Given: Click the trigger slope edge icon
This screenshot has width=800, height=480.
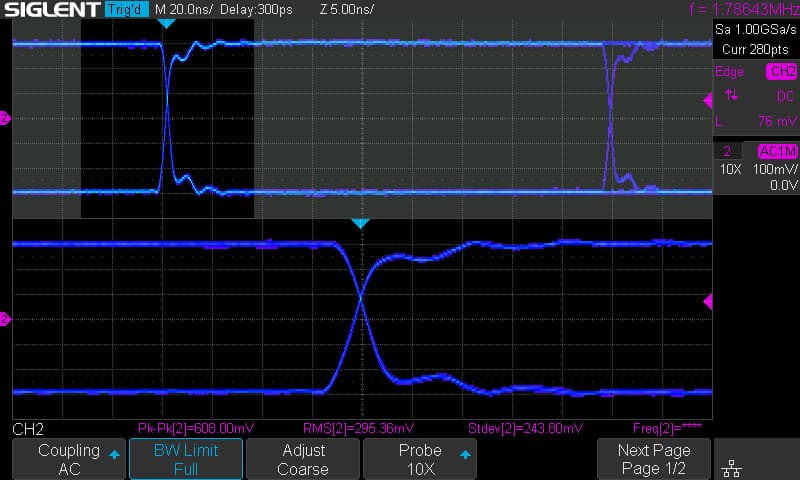Looking at the screenshot, I should coord(732,95).
